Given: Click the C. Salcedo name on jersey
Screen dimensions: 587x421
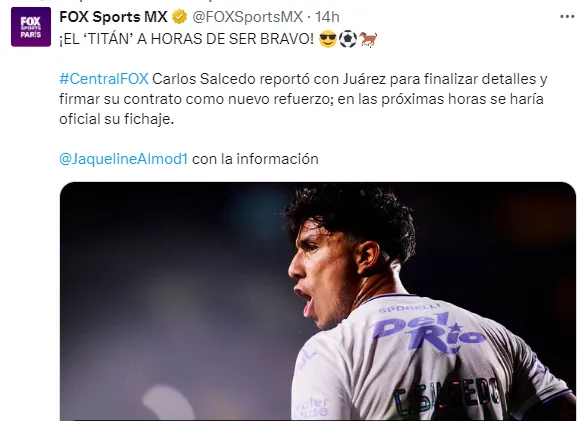Looking at the screenshot, I should [x=447, y=397].
